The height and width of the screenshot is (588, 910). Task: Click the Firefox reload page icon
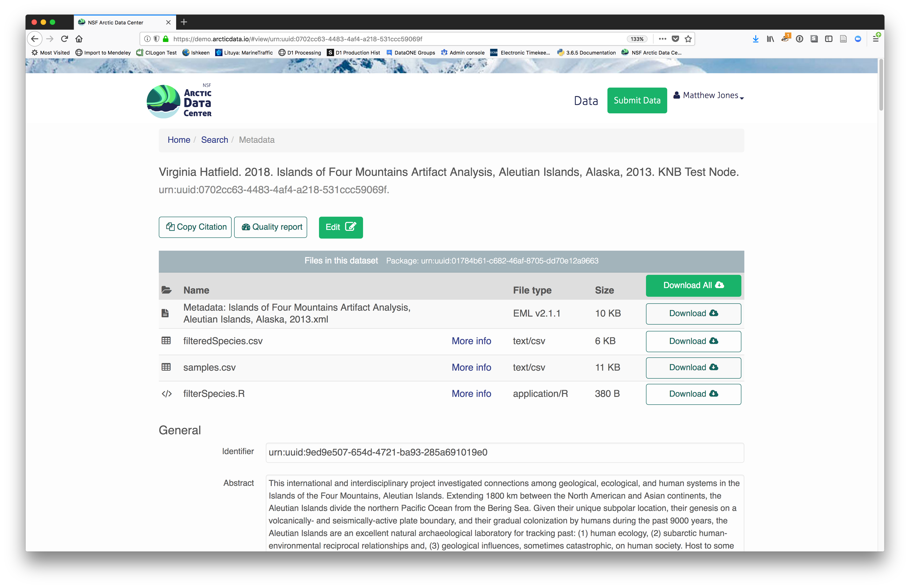pyautogui.click(x=65, y=39)
